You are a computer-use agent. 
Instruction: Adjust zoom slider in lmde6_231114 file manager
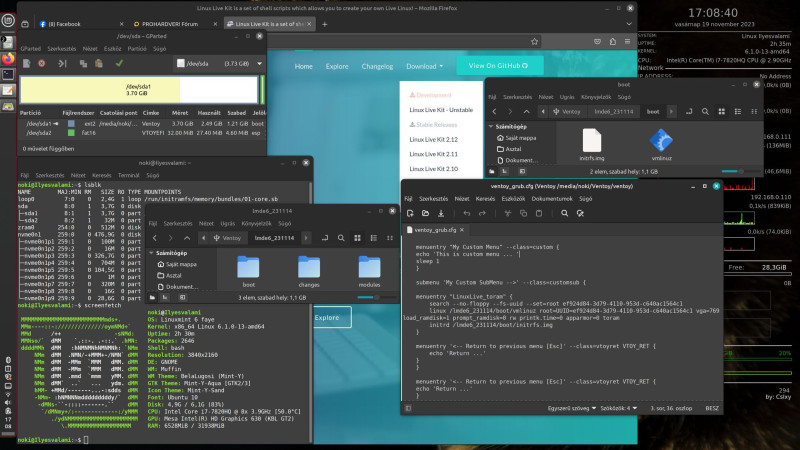point(376,297)
